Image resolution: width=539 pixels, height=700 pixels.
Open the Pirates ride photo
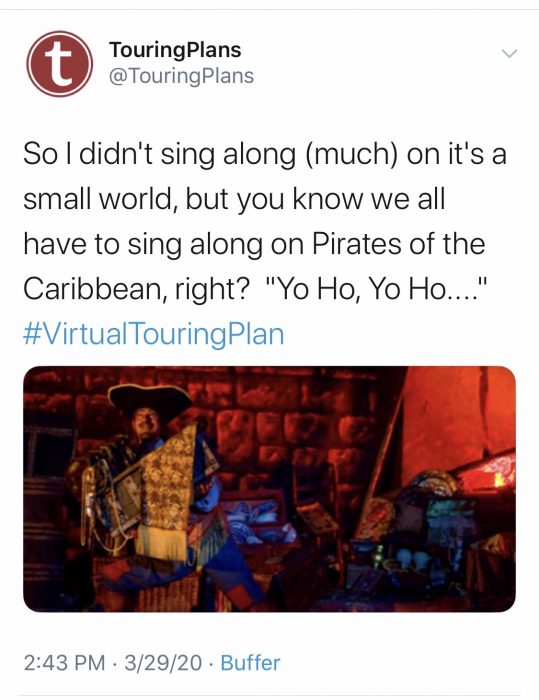click(269, 489)
